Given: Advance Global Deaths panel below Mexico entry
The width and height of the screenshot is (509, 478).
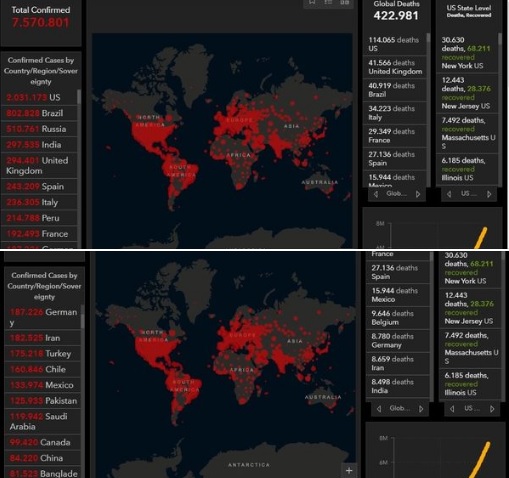Looking at the screenshot, I should point(418,194).
